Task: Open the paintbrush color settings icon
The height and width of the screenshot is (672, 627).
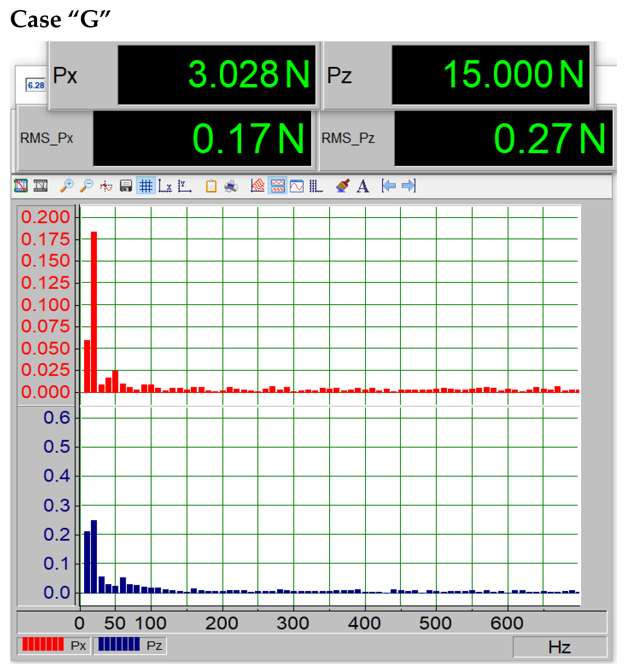Action: click(x=343, y=186)
